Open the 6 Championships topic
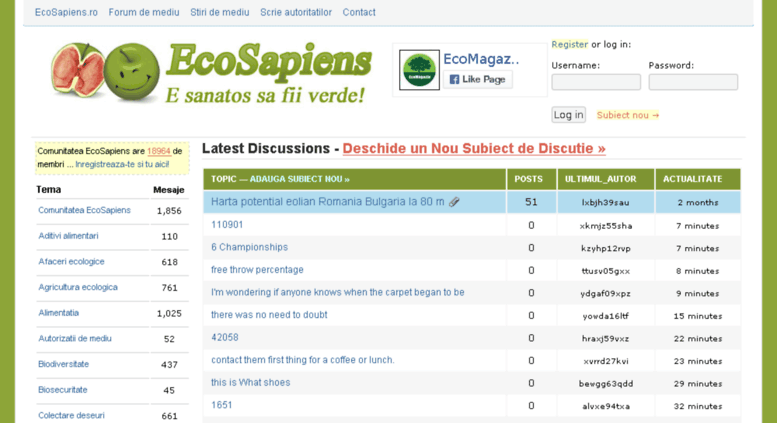Image resolution: width=777 pixels, height=423 pixels. 249,247
